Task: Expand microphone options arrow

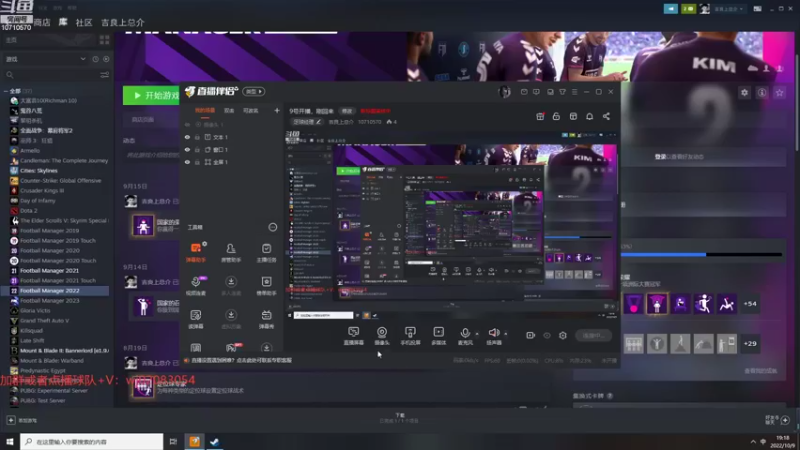Action: pos(477,334)
